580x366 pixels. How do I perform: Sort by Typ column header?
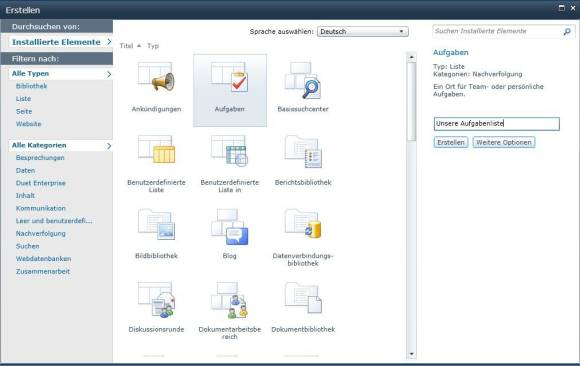(x=153, y=46)
